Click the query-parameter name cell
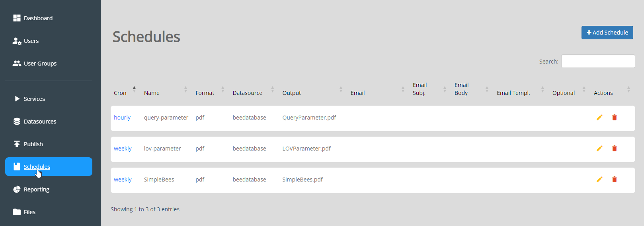This screenshot has width=644, height=226. 166,118
